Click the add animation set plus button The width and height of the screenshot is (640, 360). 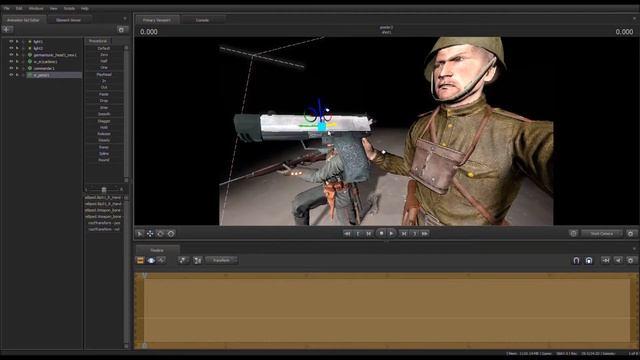tap(7, 29)
